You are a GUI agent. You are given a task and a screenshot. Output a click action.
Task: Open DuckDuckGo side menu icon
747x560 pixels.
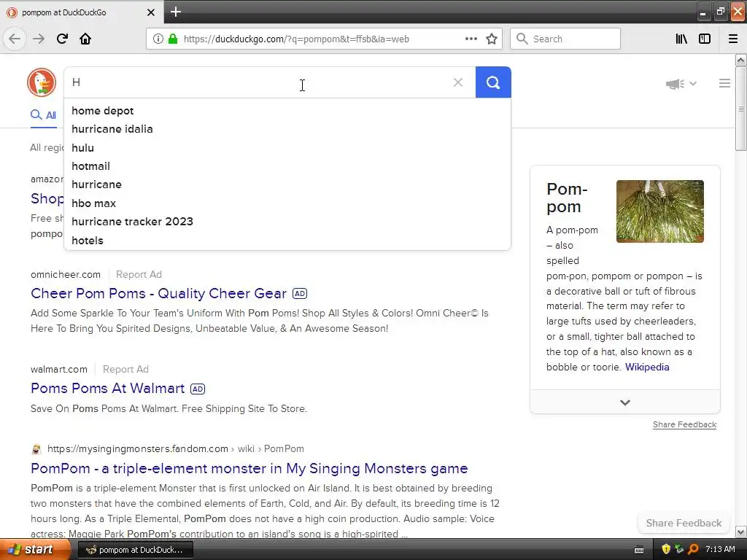point(724,83)
